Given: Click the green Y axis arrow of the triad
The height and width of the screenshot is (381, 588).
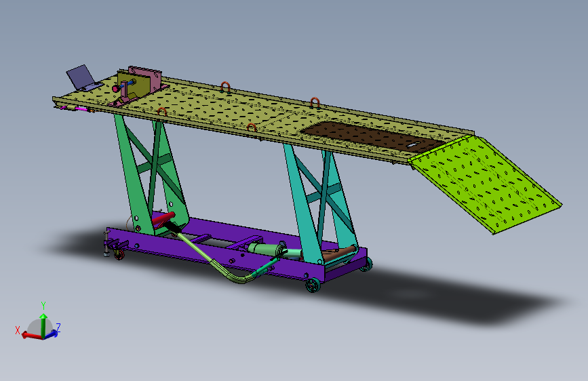Looking at the screenshot, I should pos(43,325).
